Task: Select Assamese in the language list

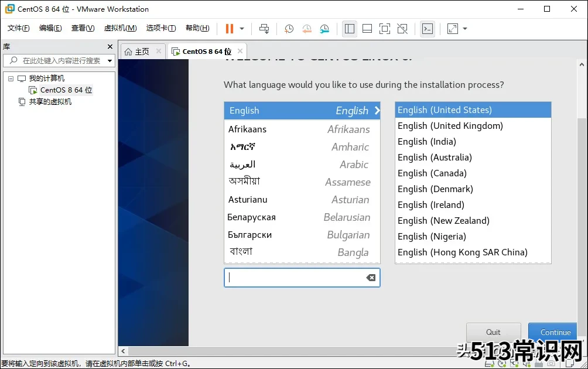Action: [x=302, y=182]
